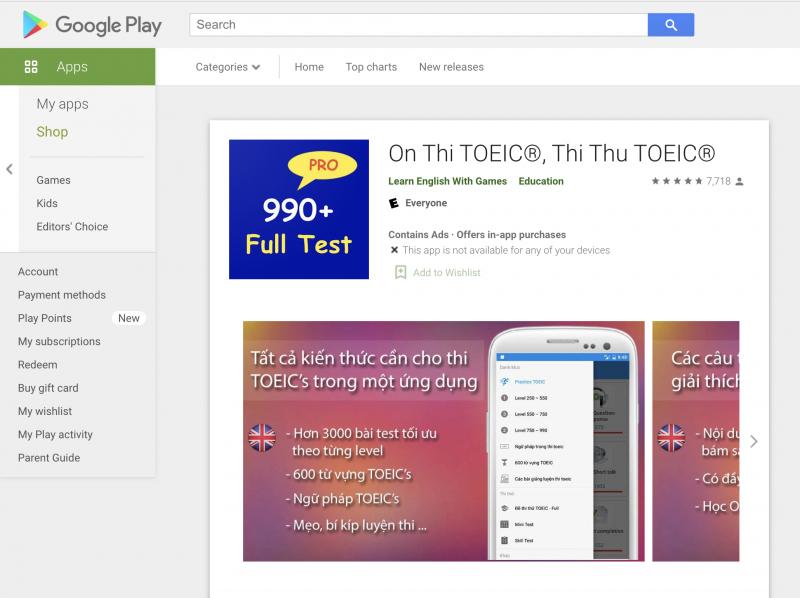Viewport: 800px width, 598px height.
Task: Open the Top charts tab
Action: click(371, 67)
